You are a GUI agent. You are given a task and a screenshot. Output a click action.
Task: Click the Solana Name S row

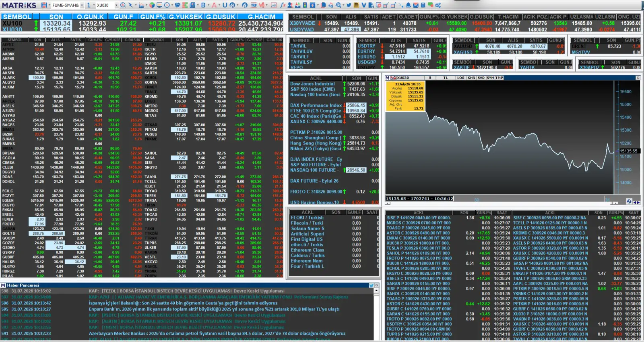click(x=334, y=228)
